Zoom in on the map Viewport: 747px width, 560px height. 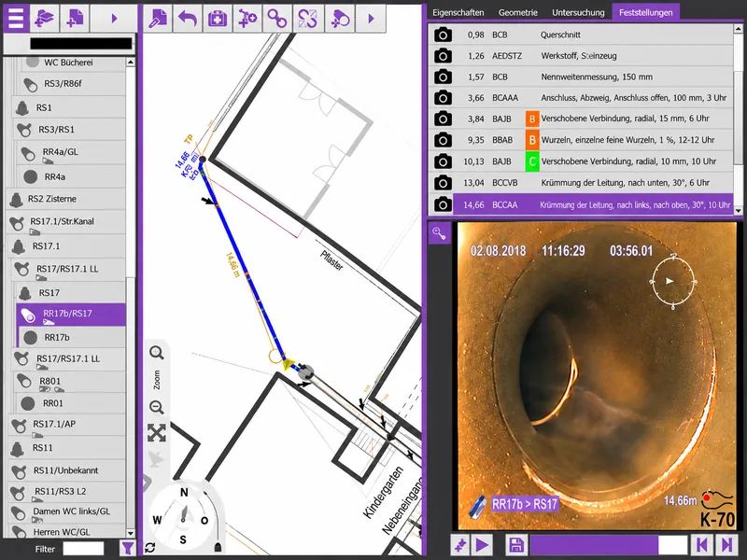tap(156, 353)
